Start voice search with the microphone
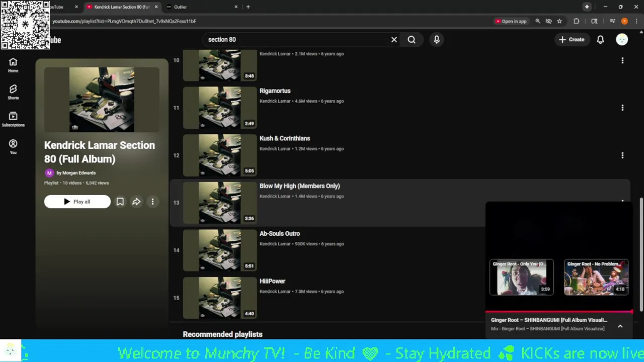The image size is (644, 362). click(437, 39)
